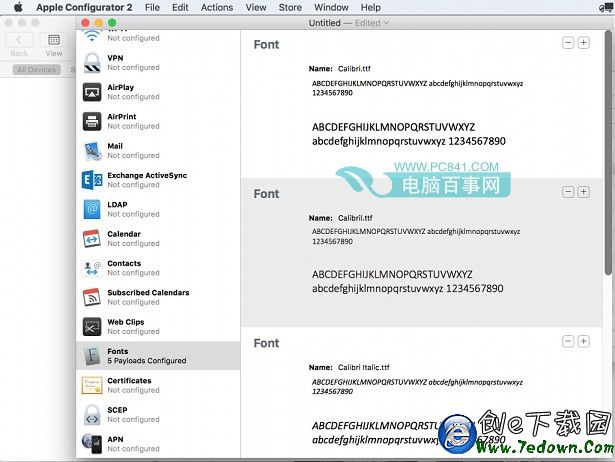Viewport: 615px width, 462px height.
Task: Remove the Calibri.ttf font payload
Action: [568, 42]
